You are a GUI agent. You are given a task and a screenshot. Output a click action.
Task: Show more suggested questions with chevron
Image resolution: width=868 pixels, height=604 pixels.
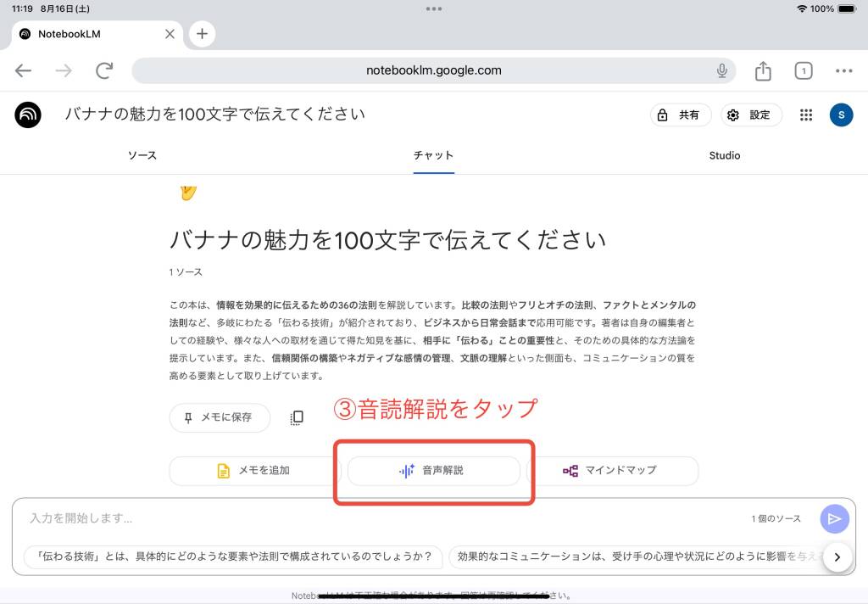point(837,556)
